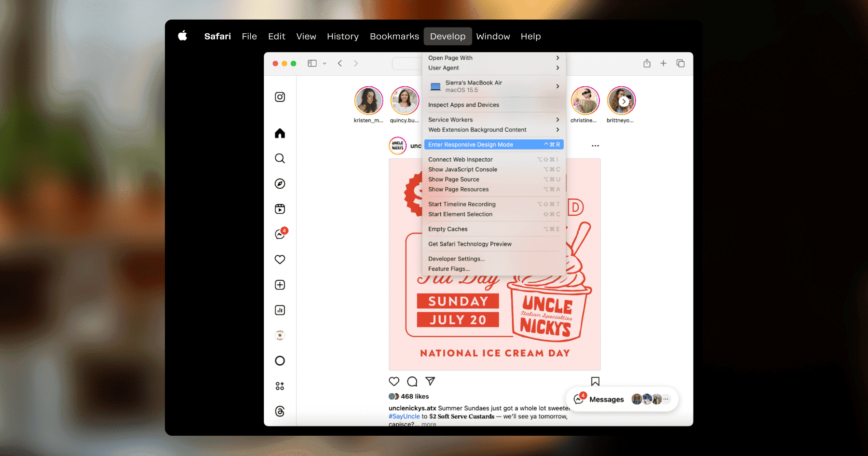Open the Reels icon in the sidebar
Viewport: 868px width, 456px height.
click(280, 209)
